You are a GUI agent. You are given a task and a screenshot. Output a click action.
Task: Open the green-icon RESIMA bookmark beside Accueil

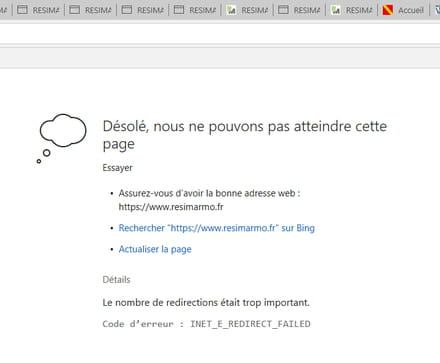tap(352, 10)
